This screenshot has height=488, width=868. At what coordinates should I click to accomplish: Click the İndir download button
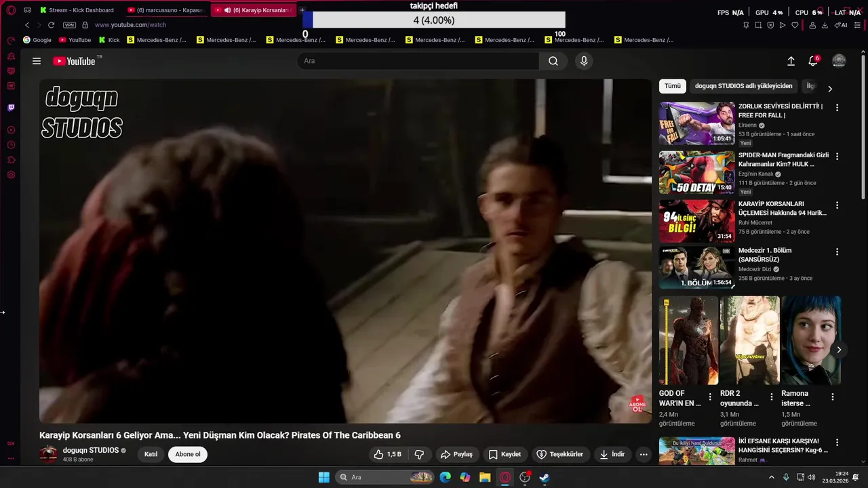click(x=612, y=454)
